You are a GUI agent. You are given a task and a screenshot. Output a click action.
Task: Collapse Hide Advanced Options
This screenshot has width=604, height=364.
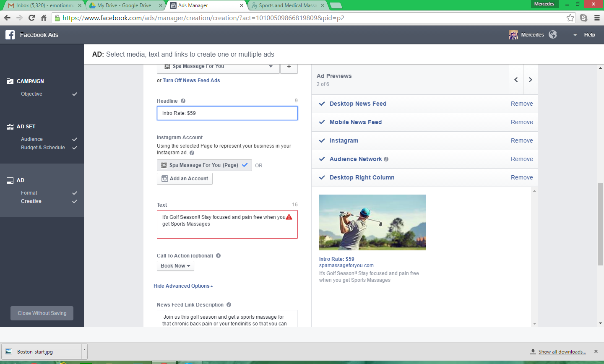[x=183, y=286]
